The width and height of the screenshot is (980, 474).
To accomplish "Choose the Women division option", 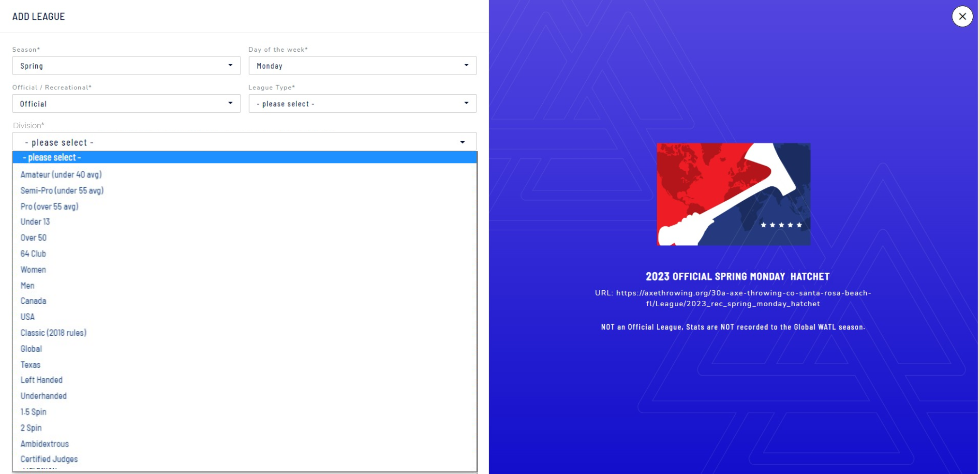I will tap(33, 270).
